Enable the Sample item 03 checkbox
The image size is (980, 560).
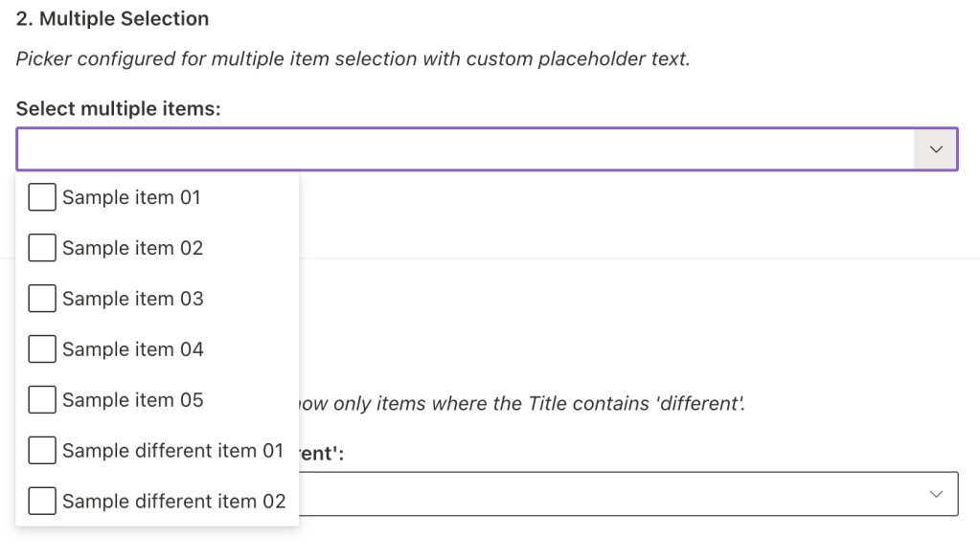pos(42,299)
